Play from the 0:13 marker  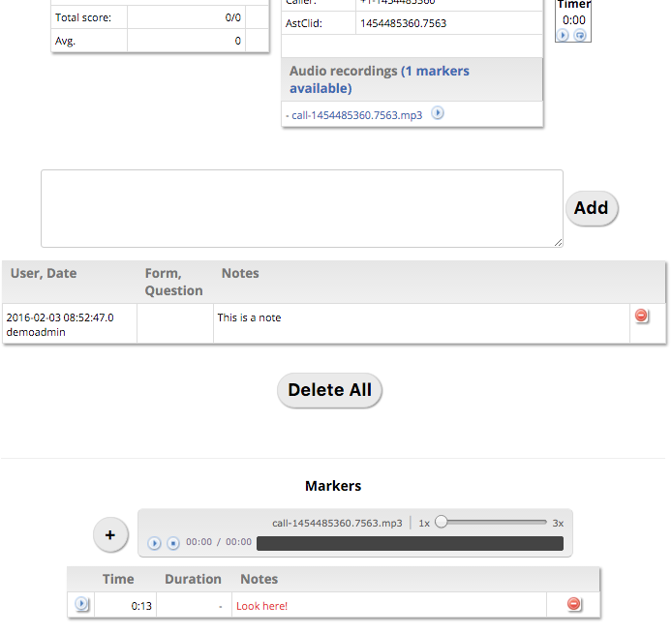(81, 604)
